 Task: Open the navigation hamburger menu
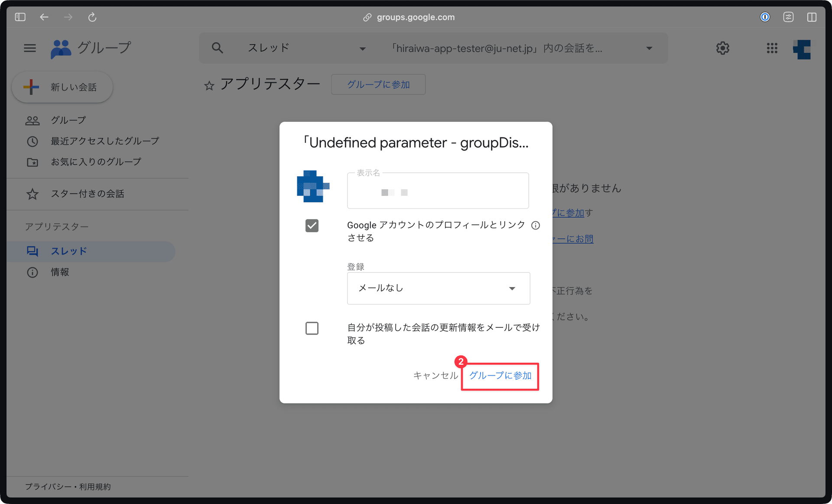(30, 48)
